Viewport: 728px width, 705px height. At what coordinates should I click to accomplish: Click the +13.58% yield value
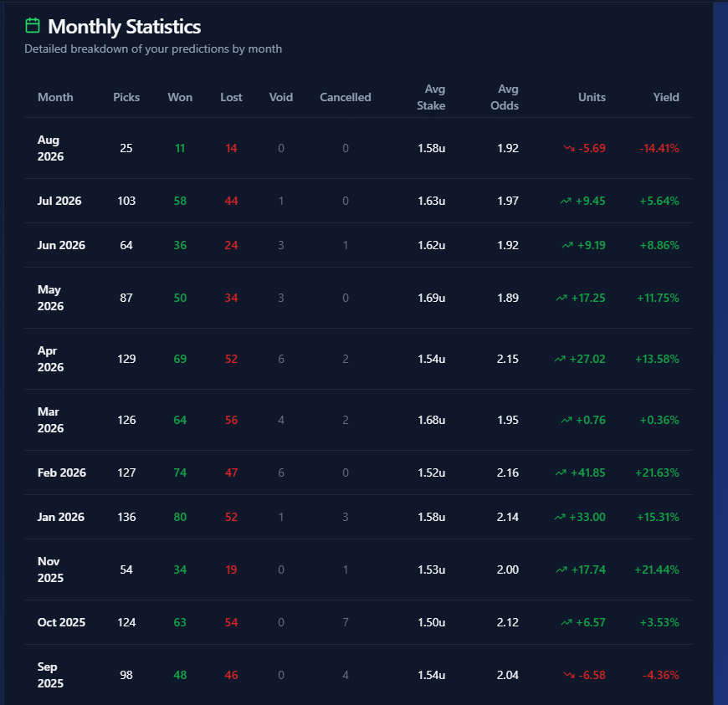[657, 359]
